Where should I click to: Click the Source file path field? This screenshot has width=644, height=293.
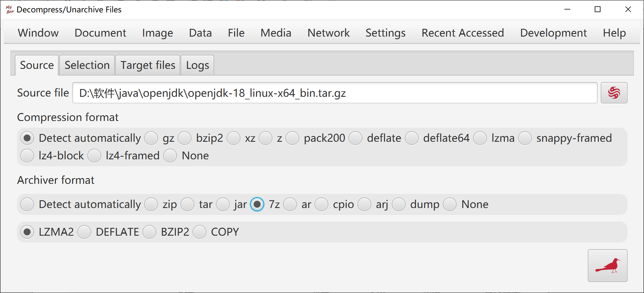point(335,93)
